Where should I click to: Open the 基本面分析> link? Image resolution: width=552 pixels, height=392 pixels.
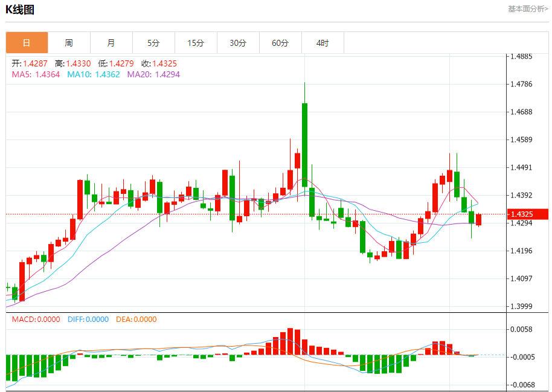click(528, 9)
